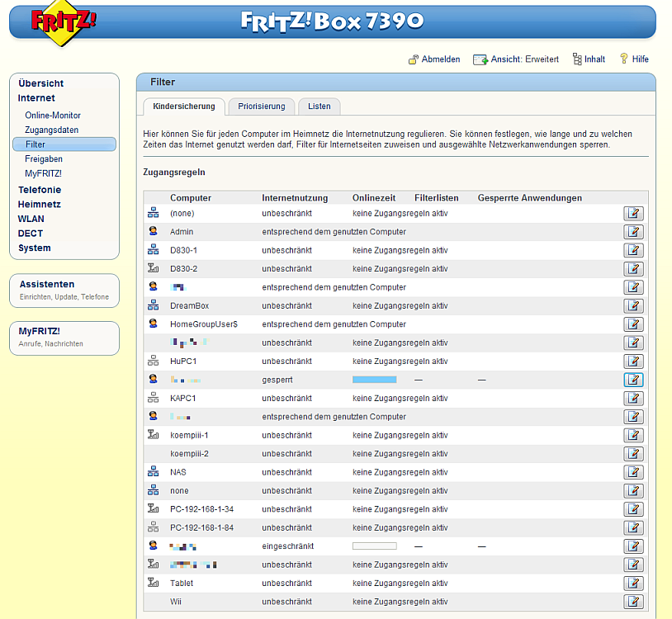Select Filter in sidebar
The width and height of the screenshot is (672, 619).
click(64, 144)
